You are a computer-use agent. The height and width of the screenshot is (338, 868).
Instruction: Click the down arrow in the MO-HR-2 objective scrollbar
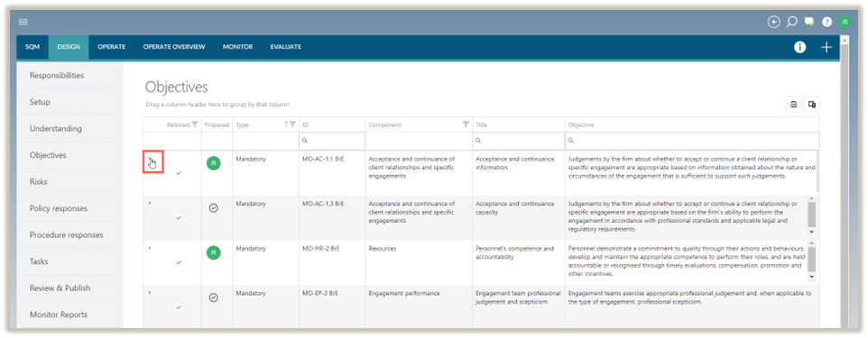811,277
